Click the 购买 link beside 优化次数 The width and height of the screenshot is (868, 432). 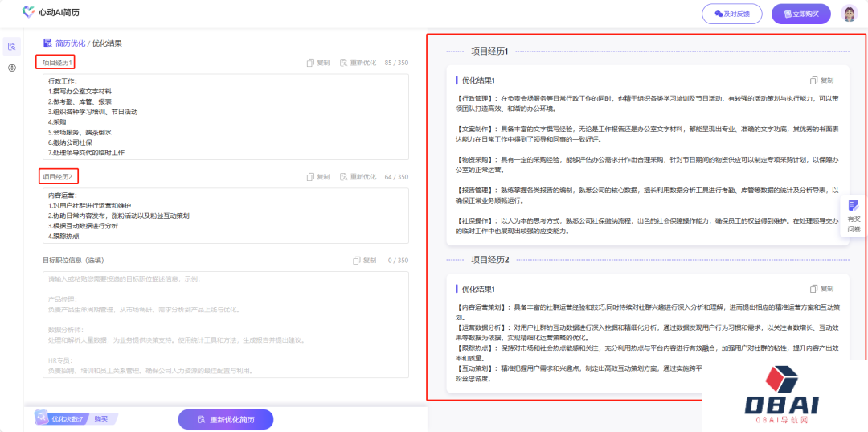coord(100,419)
